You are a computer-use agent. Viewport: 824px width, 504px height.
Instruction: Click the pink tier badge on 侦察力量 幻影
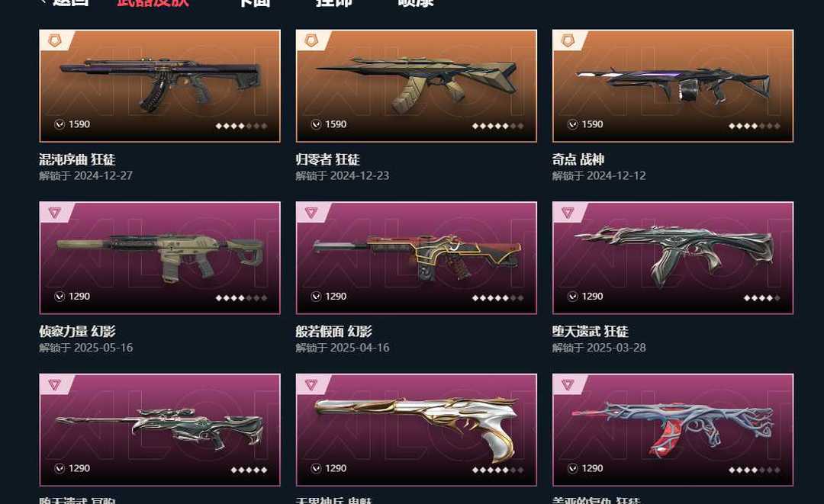tap(55, 213)
